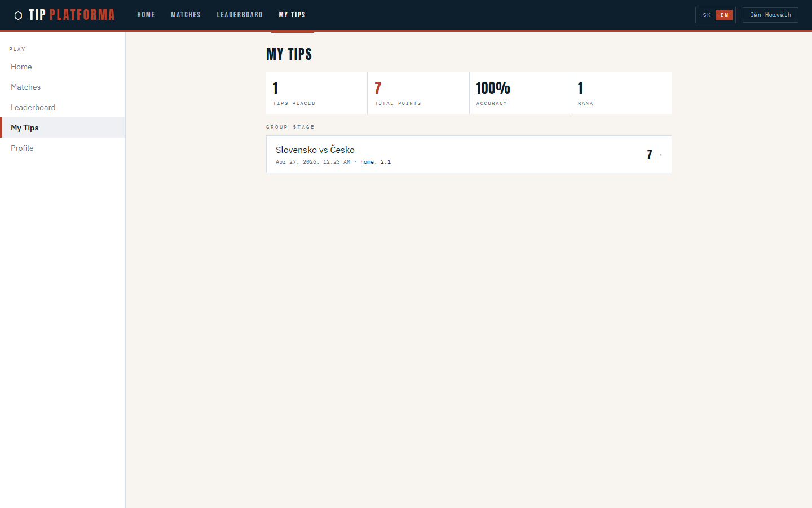Click the Tips Placed stat card
Screen dimensions: 812x508
tap(316, 93)
